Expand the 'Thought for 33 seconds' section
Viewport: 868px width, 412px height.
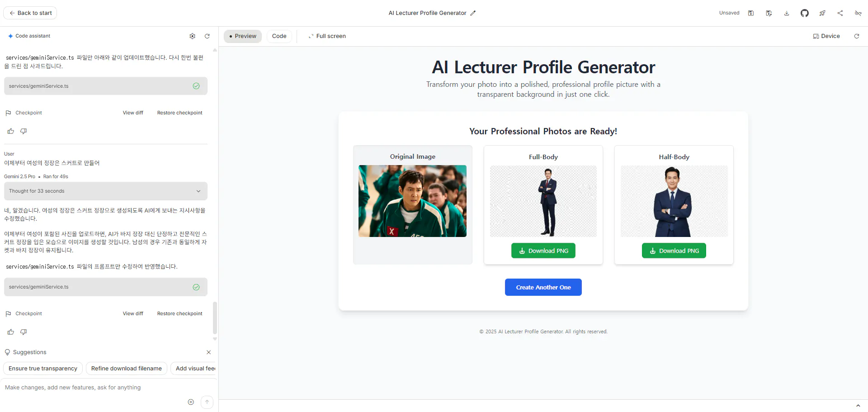point(106,191)
